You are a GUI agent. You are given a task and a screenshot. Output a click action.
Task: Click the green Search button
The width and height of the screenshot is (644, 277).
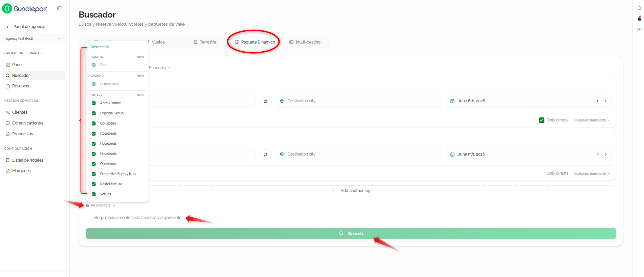coord(351,233)
